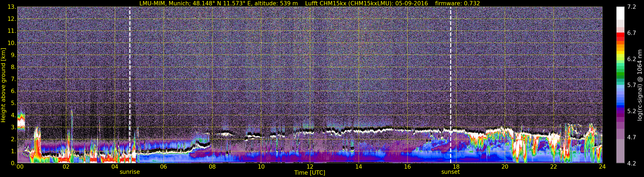Click the time axis tick label '14'
Viewport: 644px width, 177px height.
358,167
